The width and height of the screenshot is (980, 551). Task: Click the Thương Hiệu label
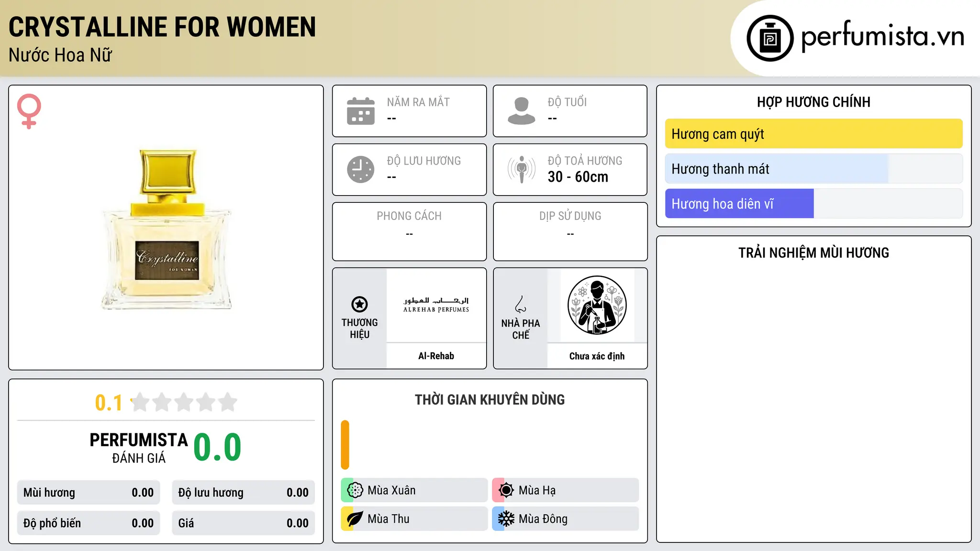pos(359,329)
